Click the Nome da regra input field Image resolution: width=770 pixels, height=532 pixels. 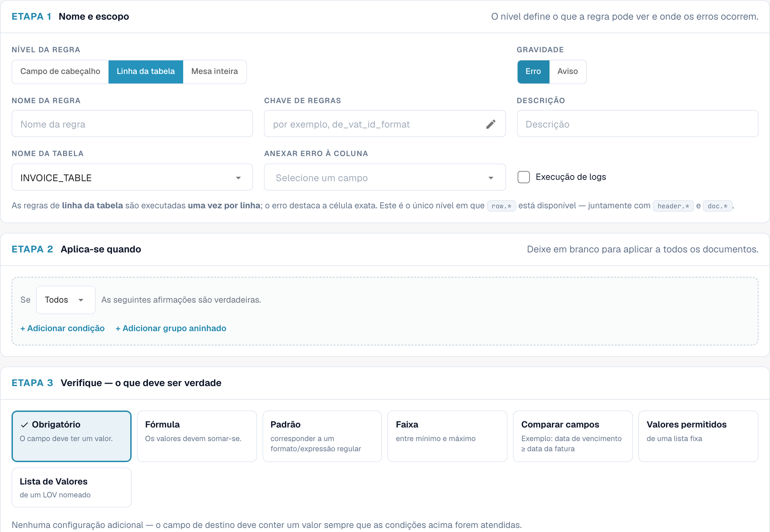point(132,124)
